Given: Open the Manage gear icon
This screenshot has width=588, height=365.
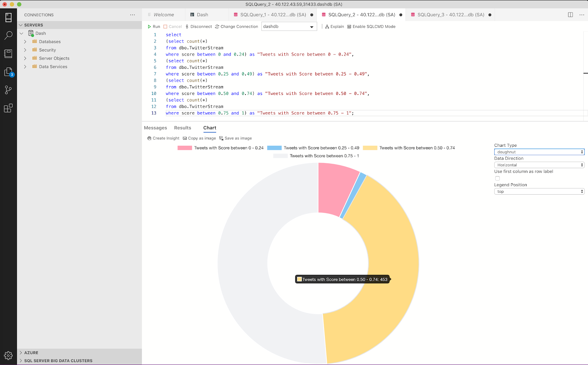Looking at the screenshot, I should click(8, 355).
